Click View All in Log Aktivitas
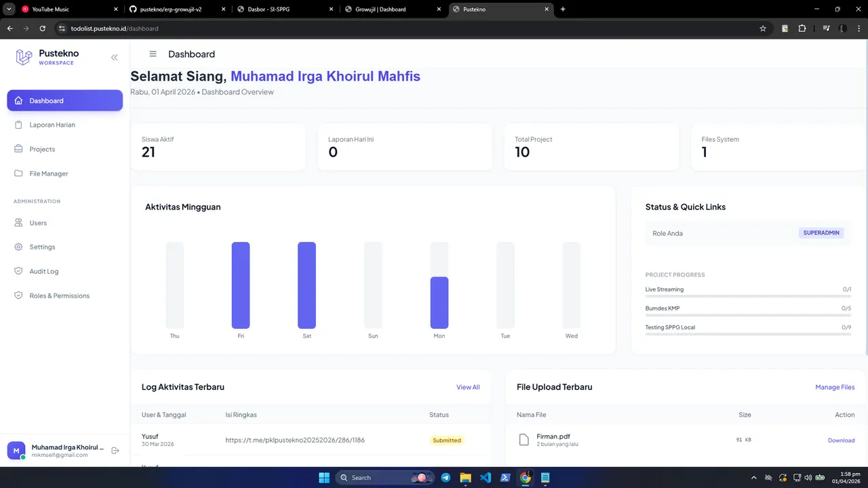 click(x=468, y=387)
